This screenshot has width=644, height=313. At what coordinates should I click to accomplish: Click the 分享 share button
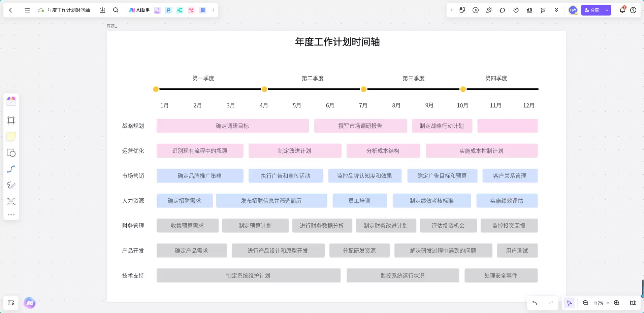(x=592, y=10)
